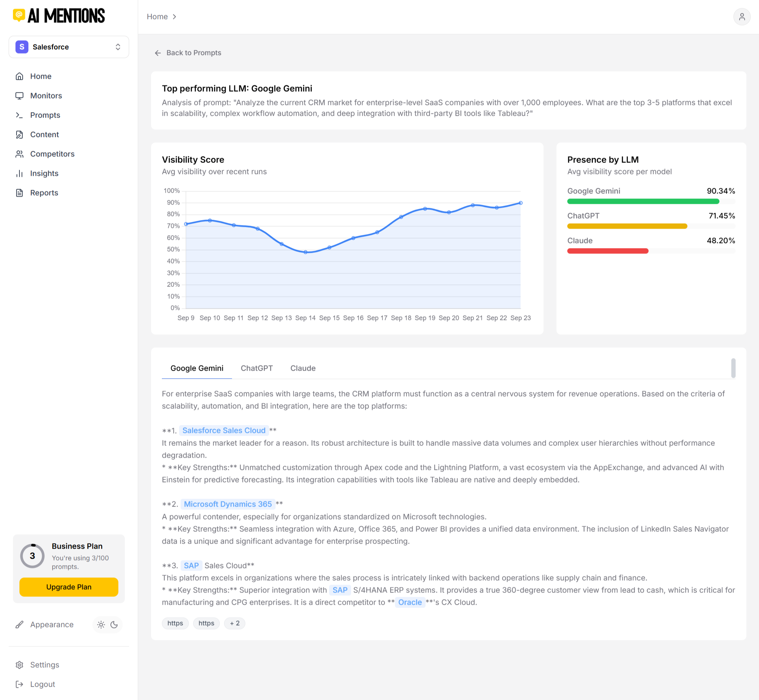Image resolution: width=759 pixels, height=700 pixels.
Task: Switch to dark mode moon toggle
Action: tap(114, 624)
